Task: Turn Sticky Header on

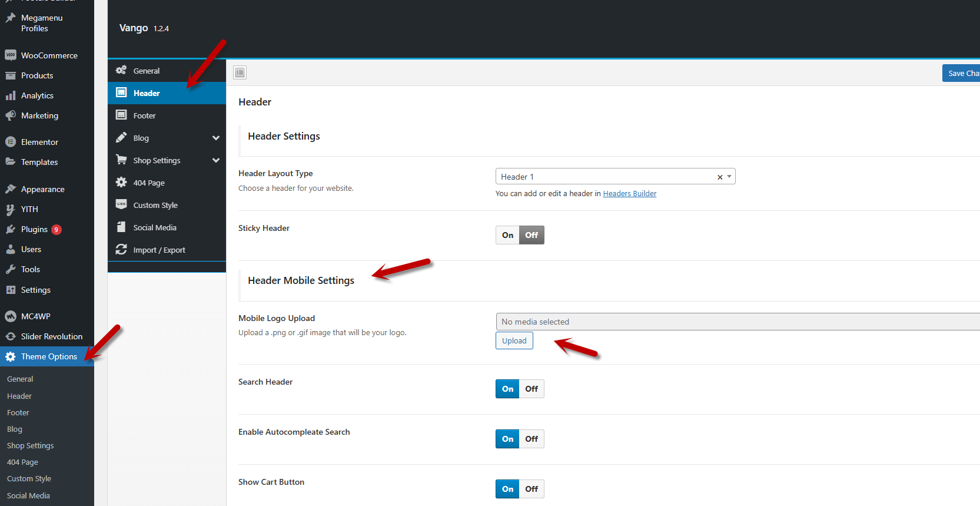Action: click(507, 235)
